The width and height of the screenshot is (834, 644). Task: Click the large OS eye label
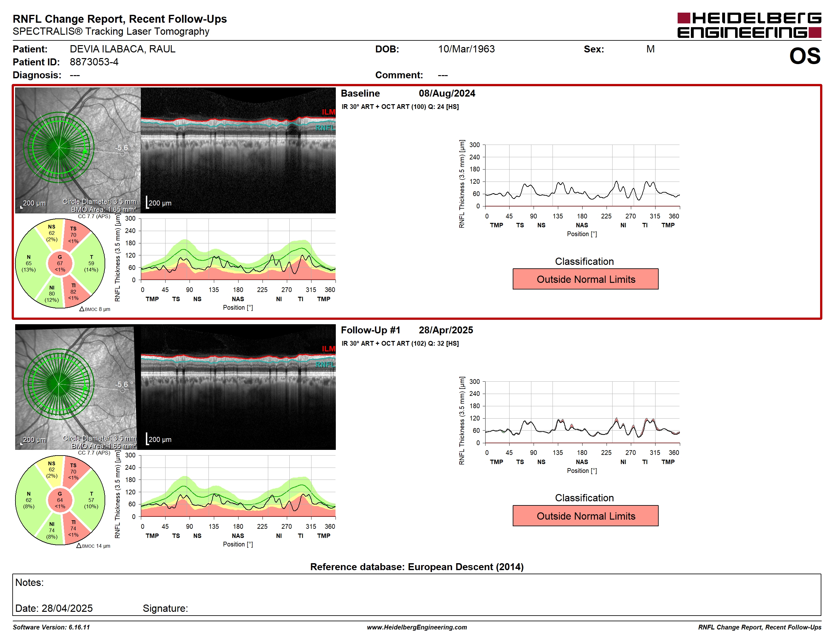805,56
